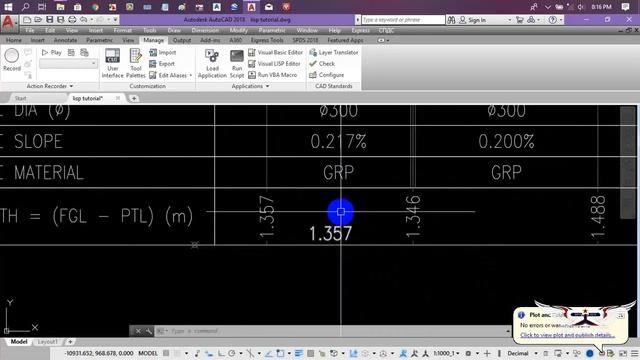640x360 pixels.
Task: Click Check CAD standards
Action: pos(322,64)
